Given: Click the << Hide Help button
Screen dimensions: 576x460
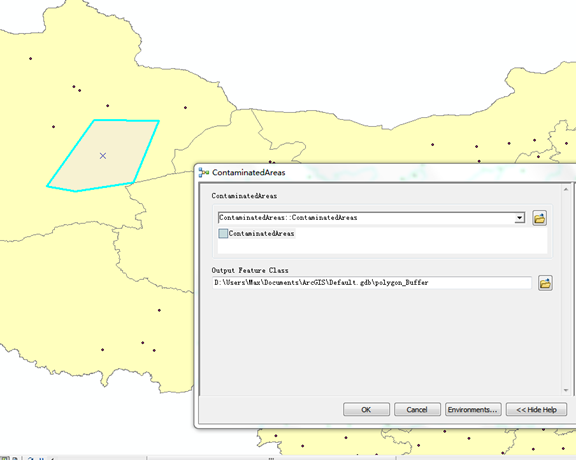Looking at the screenshot, I should click(x=536, y=410).
